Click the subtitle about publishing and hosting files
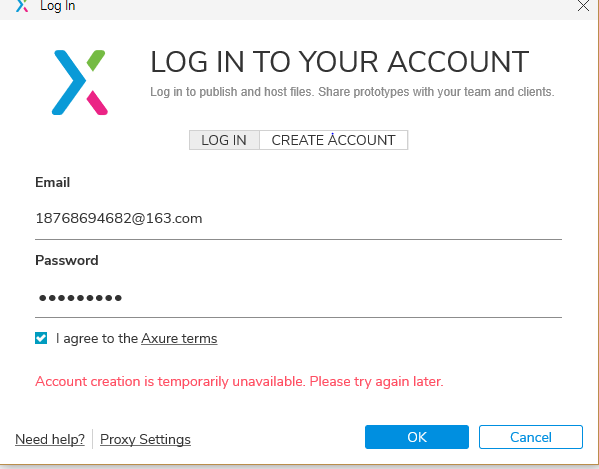 click(352, 92)
